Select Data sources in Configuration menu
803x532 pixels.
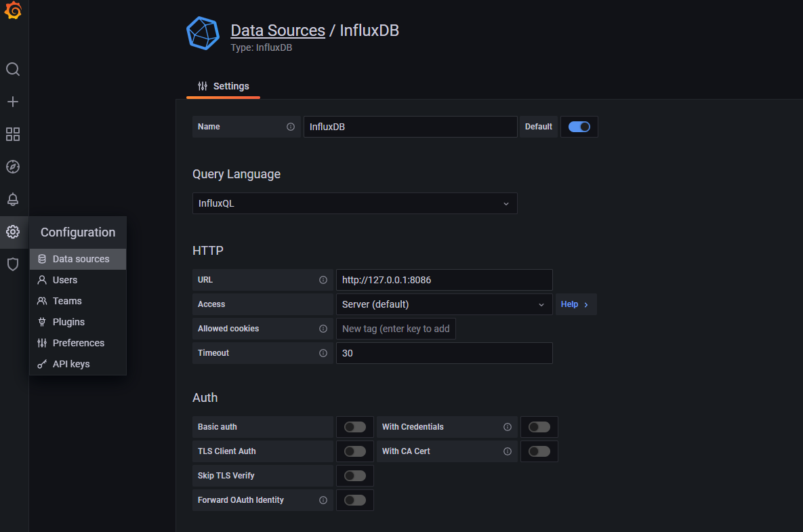click(78, 259)
